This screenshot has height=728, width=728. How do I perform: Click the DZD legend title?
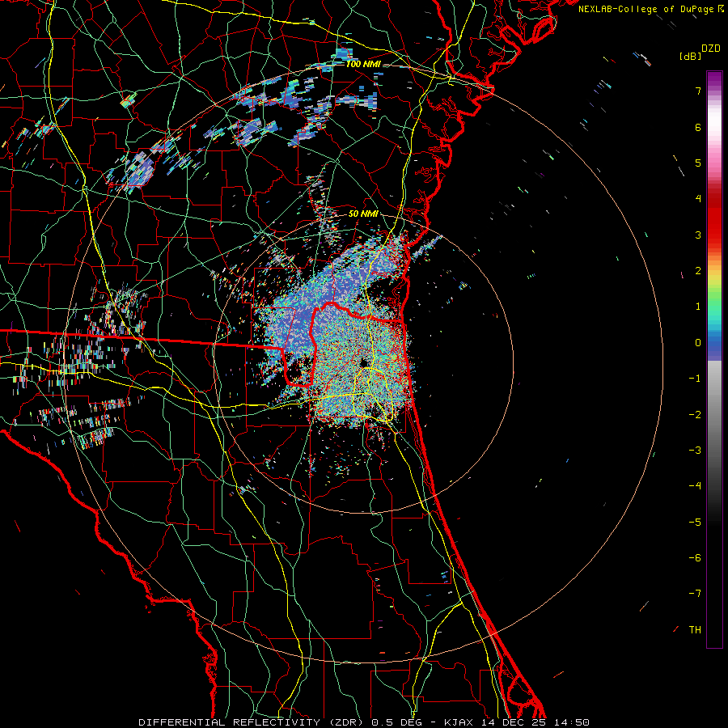pos(711,49)
